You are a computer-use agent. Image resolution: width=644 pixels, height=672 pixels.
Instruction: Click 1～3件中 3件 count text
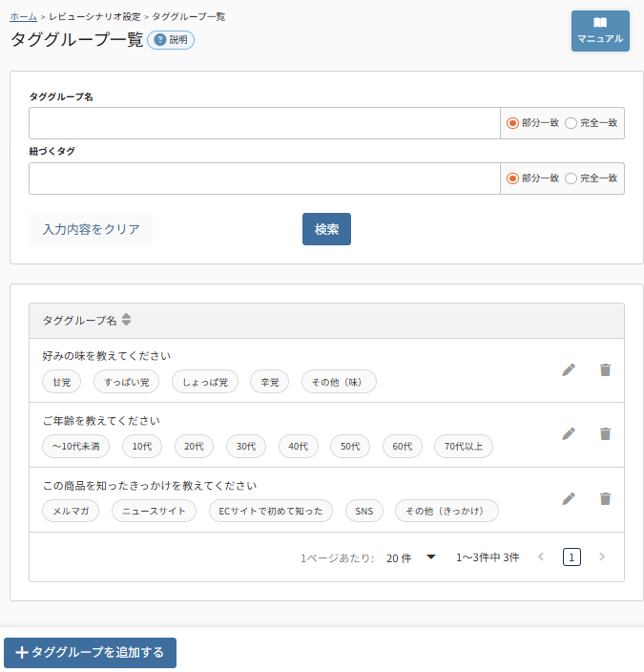[488, 557]
